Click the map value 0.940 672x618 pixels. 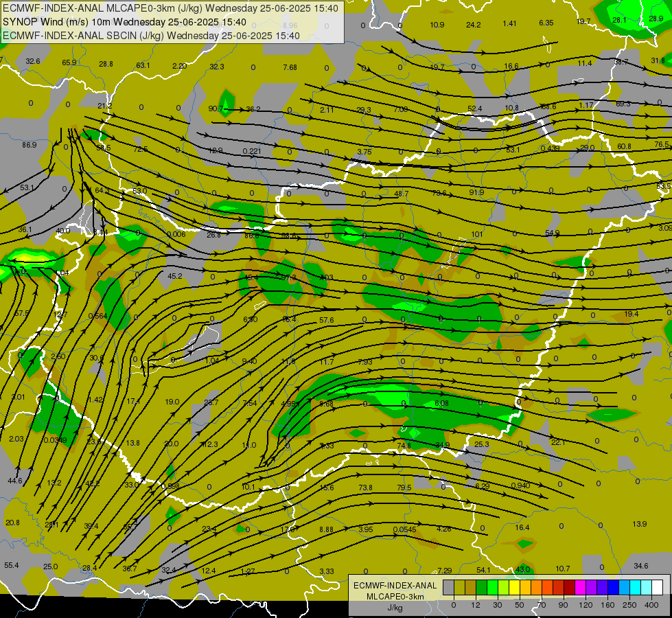(x=521, y=485)
